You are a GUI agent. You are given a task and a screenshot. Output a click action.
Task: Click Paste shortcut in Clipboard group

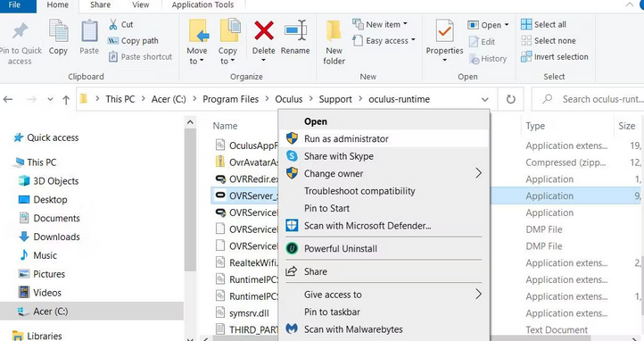(140, 57)
